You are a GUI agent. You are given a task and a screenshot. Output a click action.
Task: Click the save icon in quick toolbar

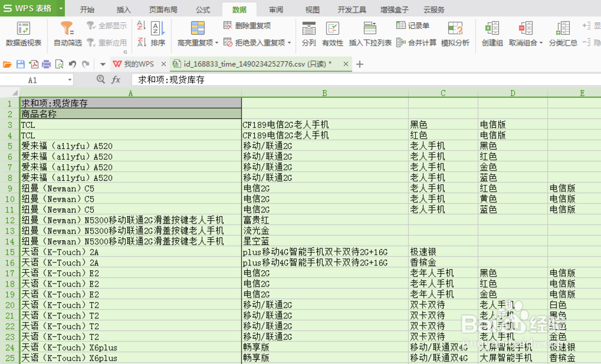click(x=20, y=64)
